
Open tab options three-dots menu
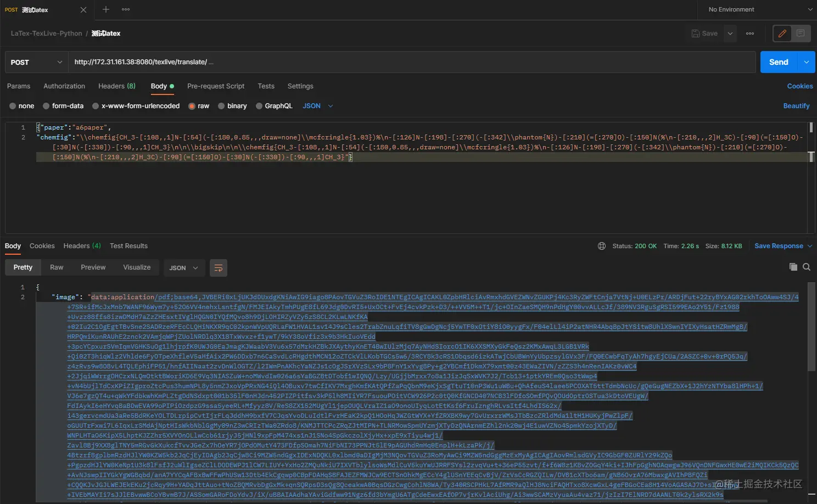pos(126,9)
